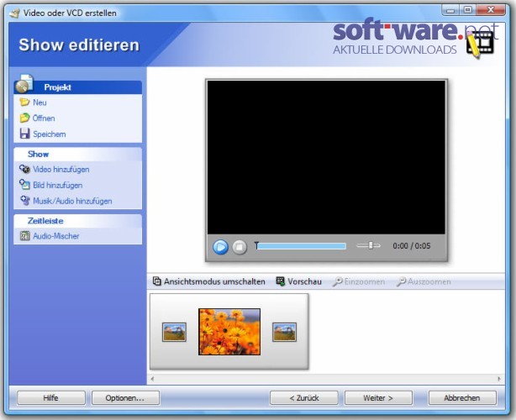Go back with < Zurück
This screenshot has height=420, width=516.
(304, 398)
